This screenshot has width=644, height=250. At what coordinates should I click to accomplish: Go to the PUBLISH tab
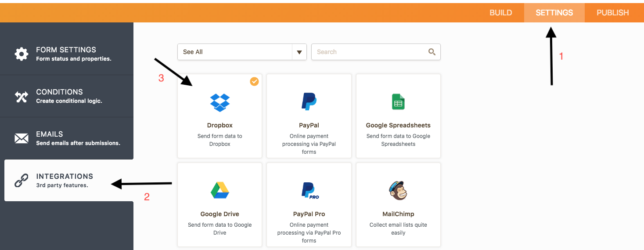click(612, 13)
